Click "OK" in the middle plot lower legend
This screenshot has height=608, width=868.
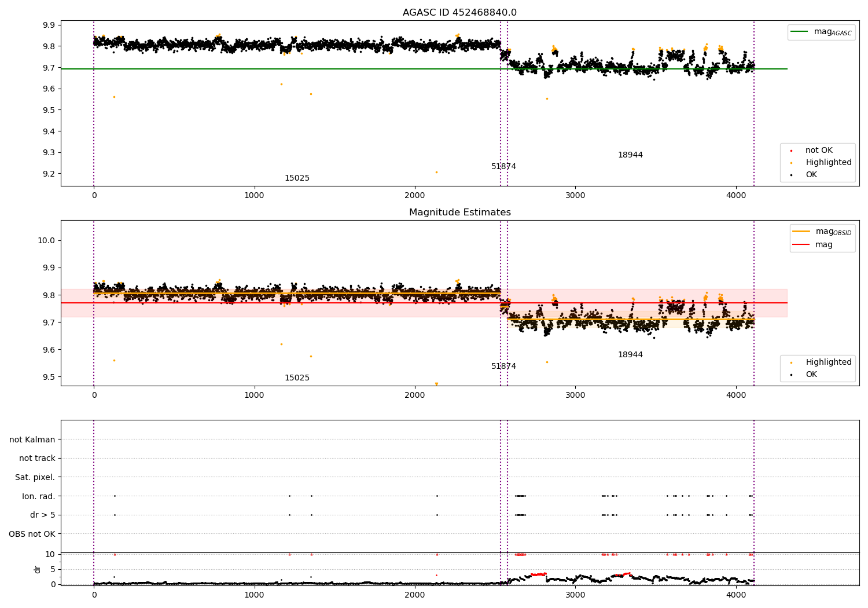pos(811,375)
